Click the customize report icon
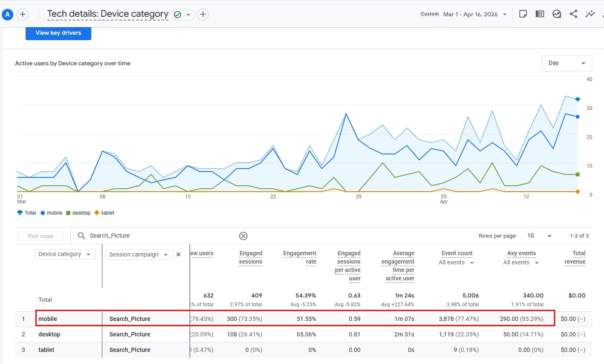Viewport: 604px width, 364px height. pos(523,14)
